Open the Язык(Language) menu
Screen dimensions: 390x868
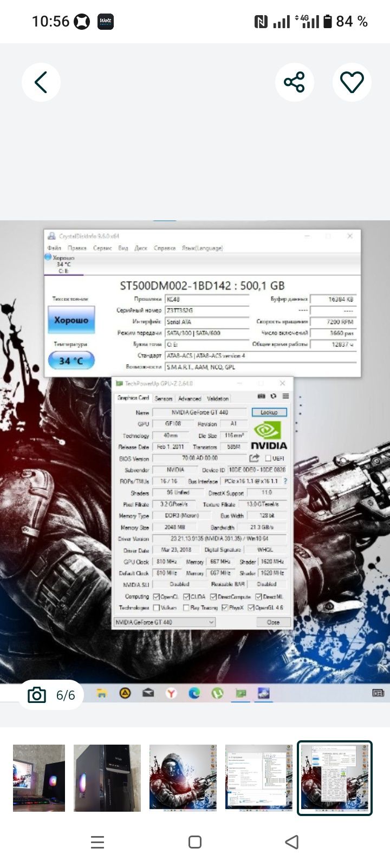(x=202, y=248)
